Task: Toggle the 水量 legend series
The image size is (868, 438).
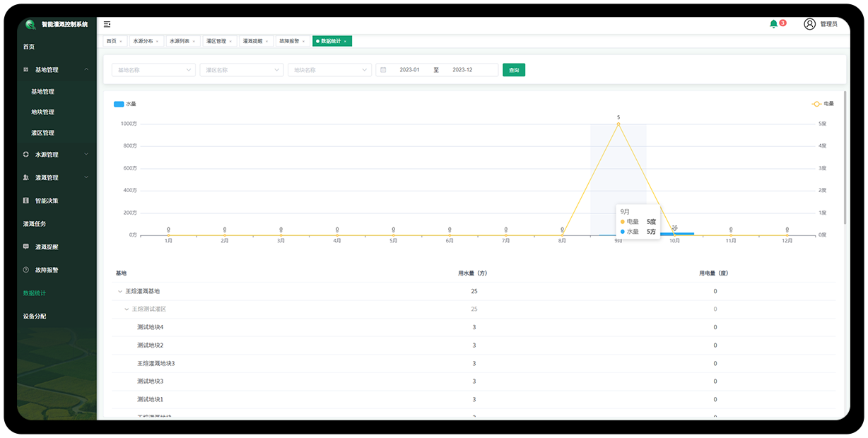Action: coord(119,104)
